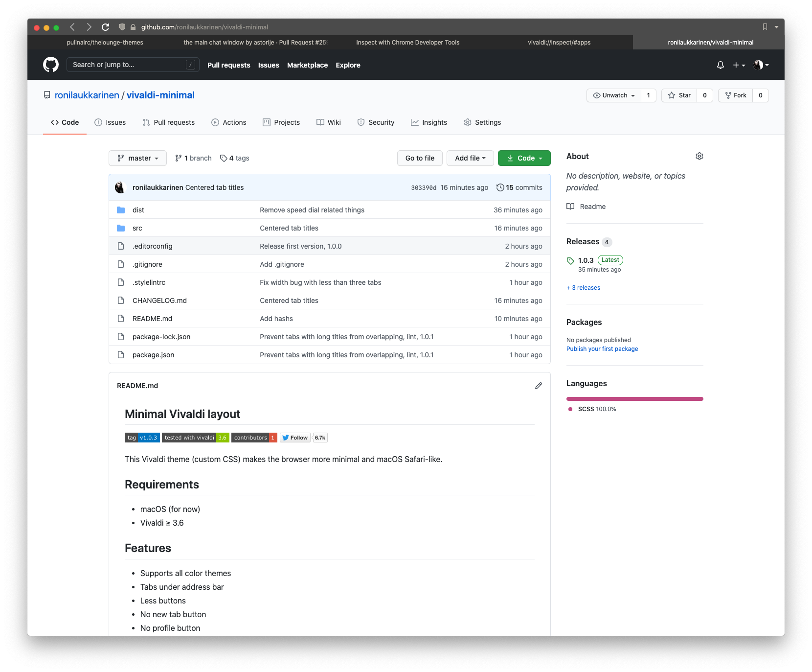Click the address bar dropdown arrow
This screenshot has height=672, width=812.
(776, 27)
